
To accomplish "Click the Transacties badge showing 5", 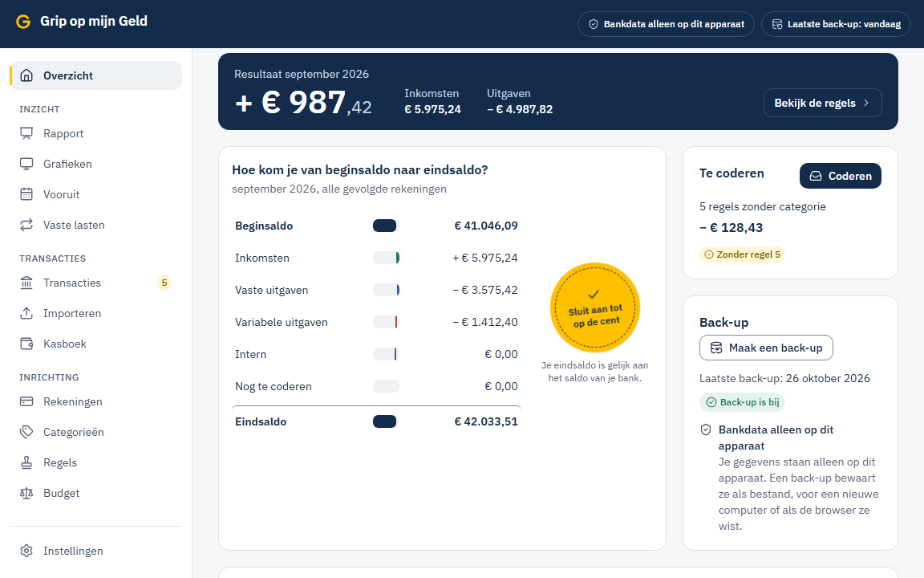I will click(164, 283).
